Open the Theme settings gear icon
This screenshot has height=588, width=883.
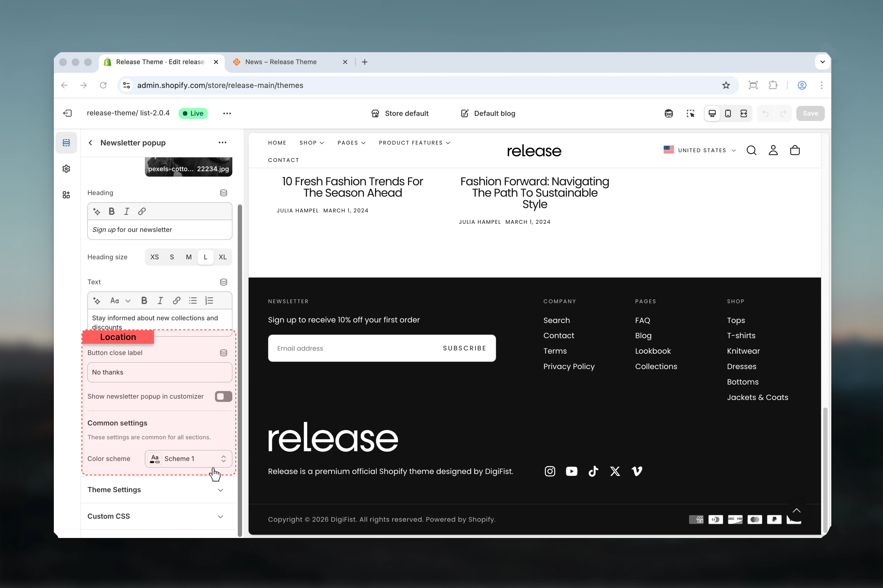tap(66, 169)
